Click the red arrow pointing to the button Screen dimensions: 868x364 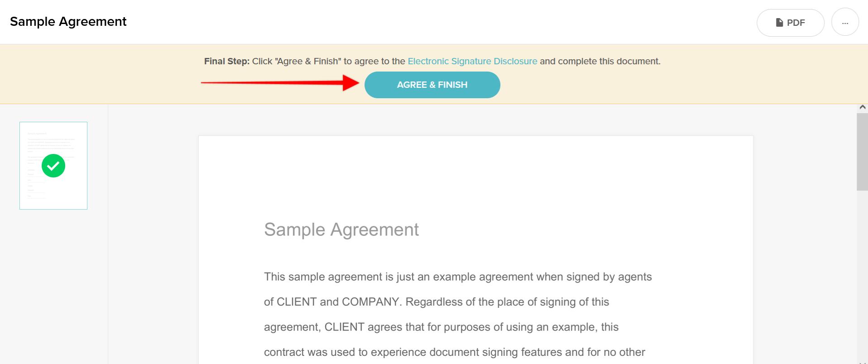[x=280, y=83]
